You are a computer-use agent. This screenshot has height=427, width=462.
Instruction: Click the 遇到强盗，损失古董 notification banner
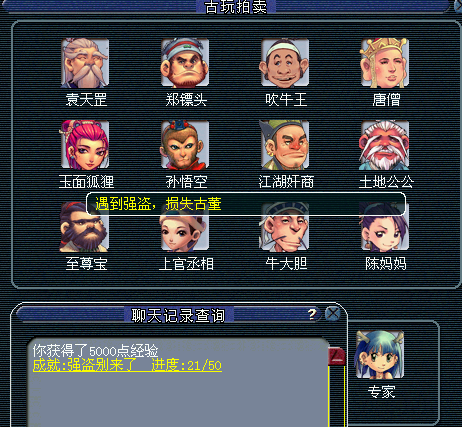[246, 204]
